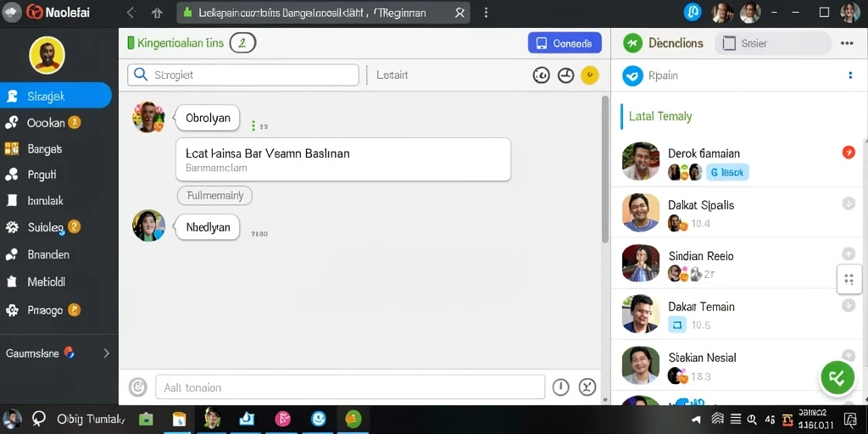Open the Dakarr Temain contact
Image resolution: width=868 pixels, height=434 pixels.
[x=738, y=314]
